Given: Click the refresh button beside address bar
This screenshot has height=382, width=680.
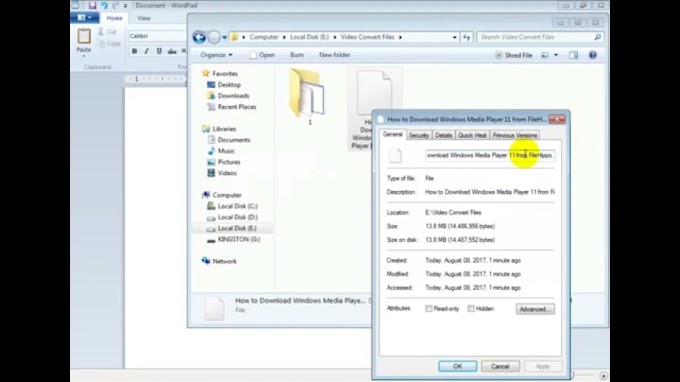Looking at the screenshot, I should (467, 37).
